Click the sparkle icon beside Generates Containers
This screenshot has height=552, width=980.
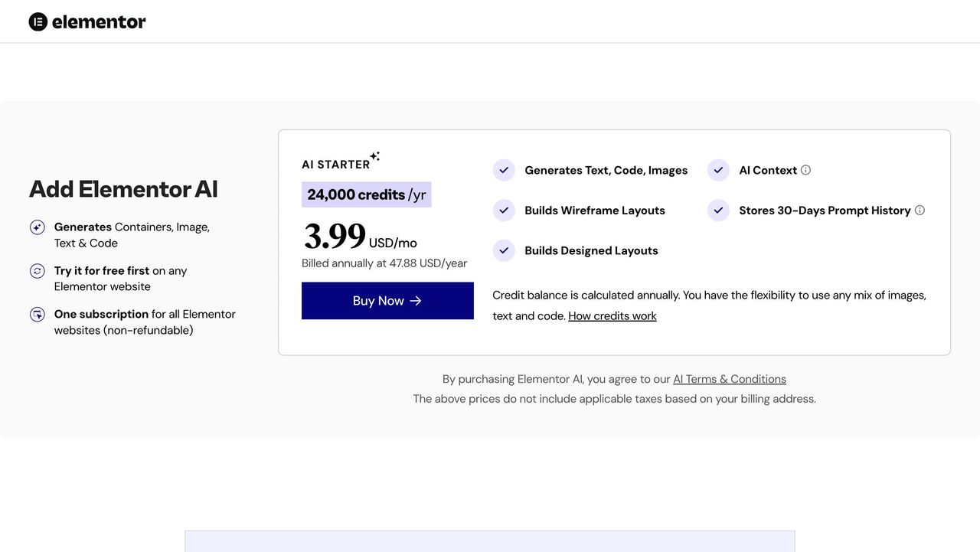38,227
